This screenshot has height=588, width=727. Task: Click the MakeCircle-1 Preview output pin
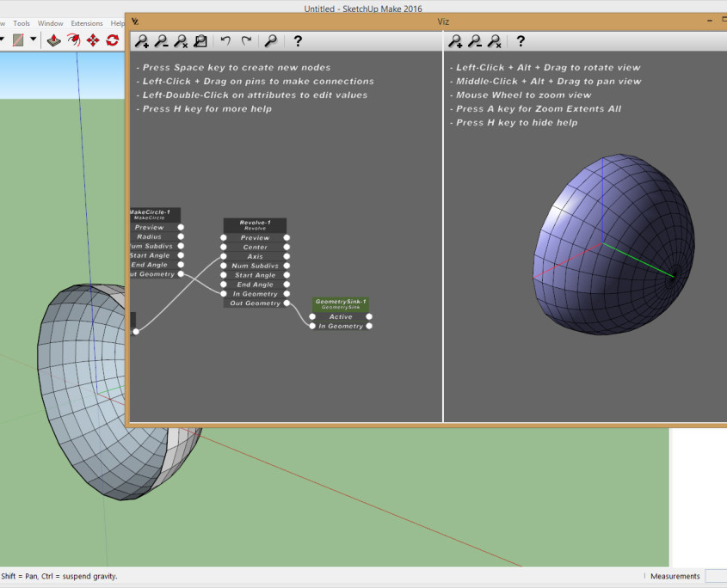[x=181, y=227]
